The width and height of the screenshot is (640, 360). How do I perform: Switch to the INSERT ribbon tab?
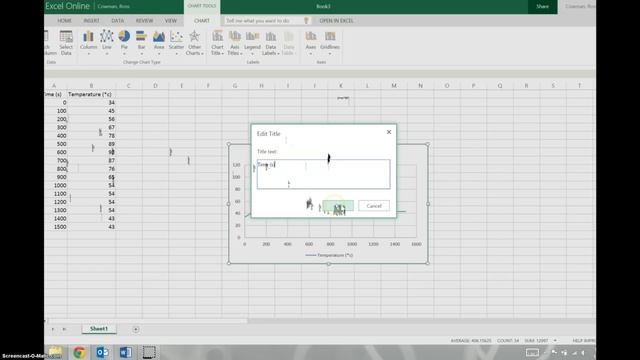click(91, 20)
